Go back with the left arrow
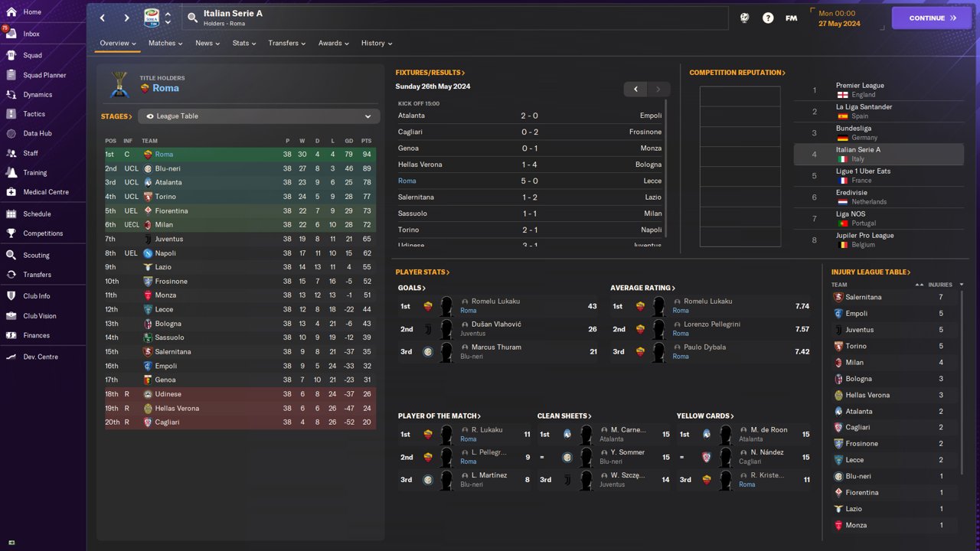This screenshot has width=980, height=551. point(103,18)
